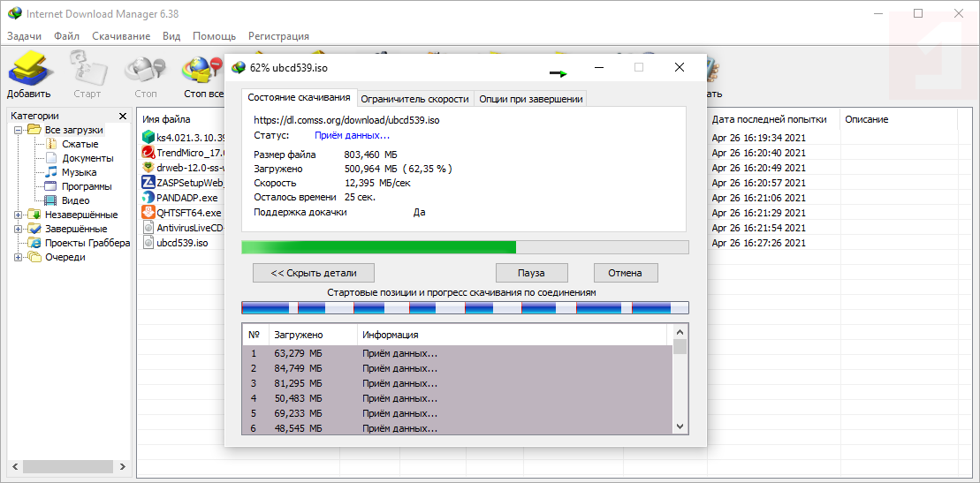Screen dimensions: 980x483
Task: Click the connections list scroll-up arrow
Action: 680,331
